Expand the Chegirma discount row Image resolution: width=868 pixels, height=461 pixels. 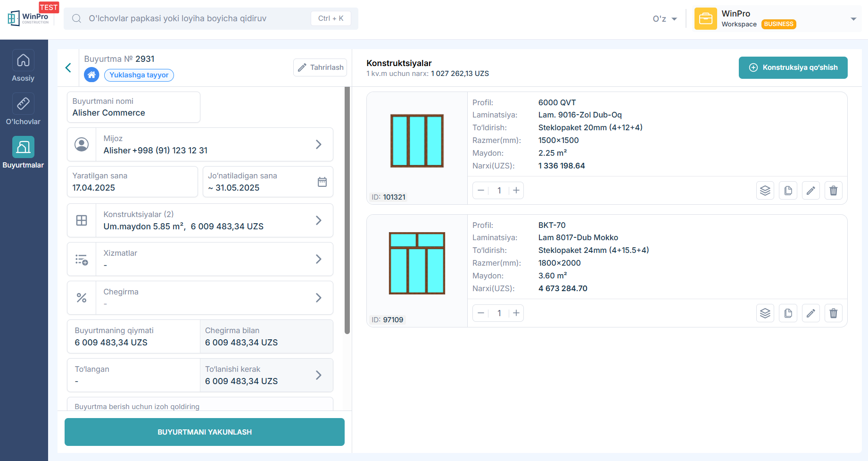(318, 298)
